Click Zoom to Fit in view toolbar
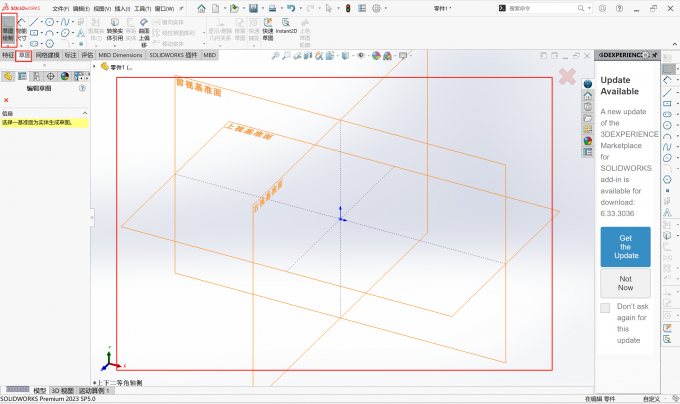680x404 pixels. coord(275,55)
